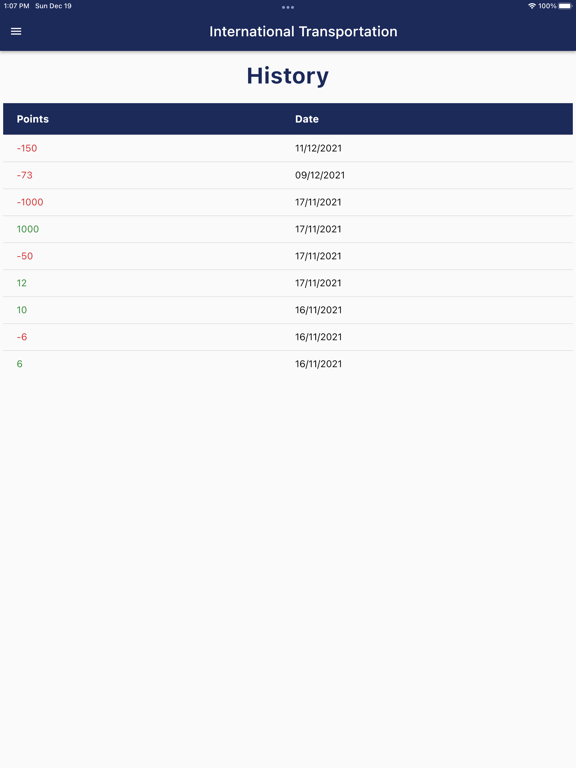
Task: Select the -50 points entry
Action: (25, 256)
